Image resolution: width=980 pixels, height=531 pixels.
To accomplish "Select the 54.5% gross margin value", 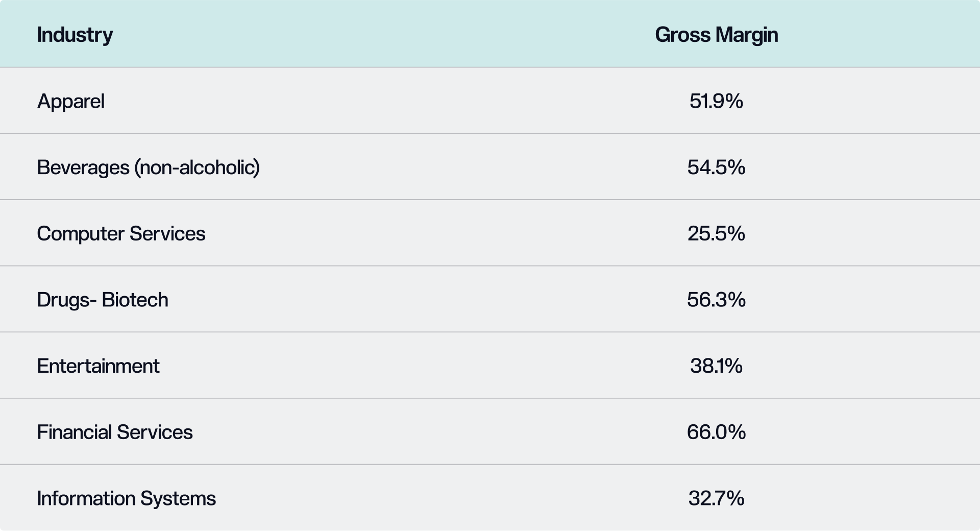I will pos(716,167).
